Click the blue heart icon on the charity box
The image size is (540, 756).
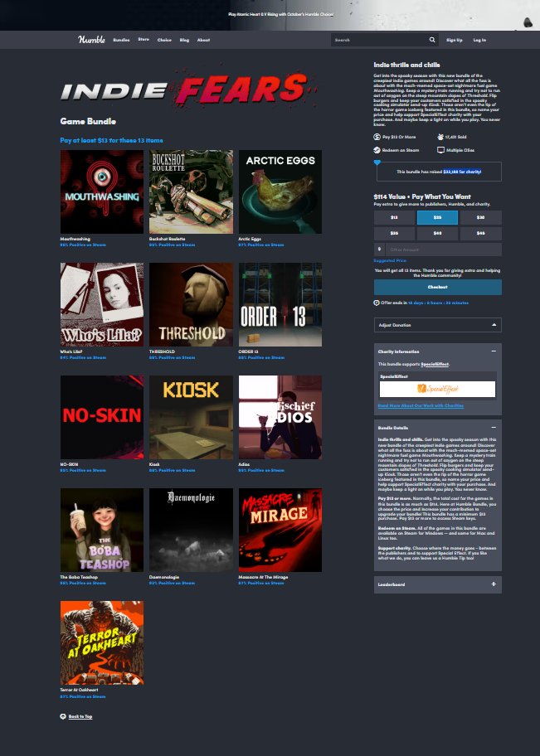(x=377, y=162)
